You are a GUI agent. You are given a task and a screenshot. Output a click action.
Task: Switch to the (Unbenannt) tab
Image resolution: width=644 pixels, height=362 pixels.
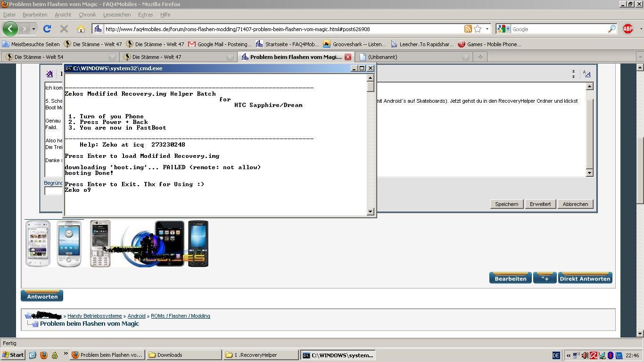coord(413,57)
